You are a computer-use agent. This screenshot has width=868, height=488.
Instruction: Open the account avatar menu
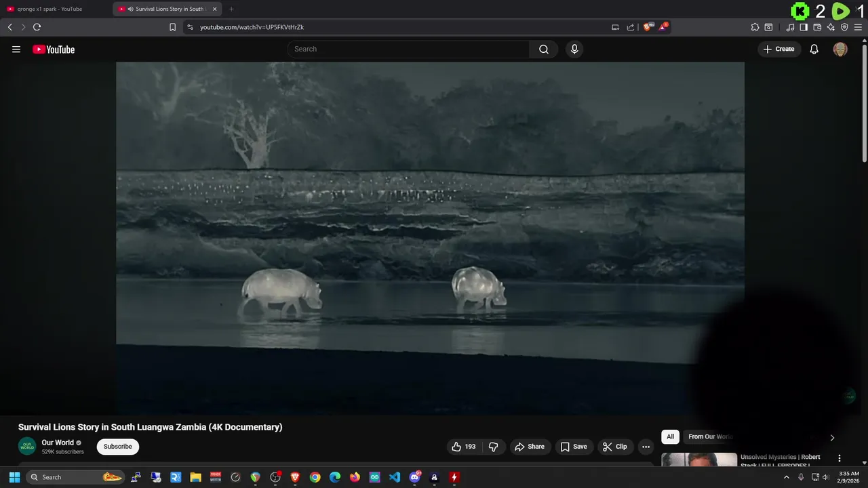[840, 49]
